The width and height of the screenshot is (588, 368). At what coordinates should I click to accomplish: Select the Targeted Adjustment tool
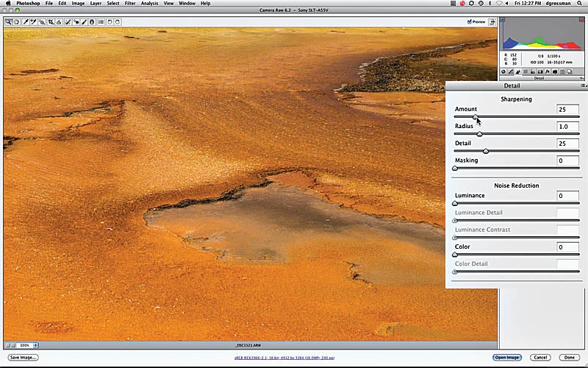(42, 22)
